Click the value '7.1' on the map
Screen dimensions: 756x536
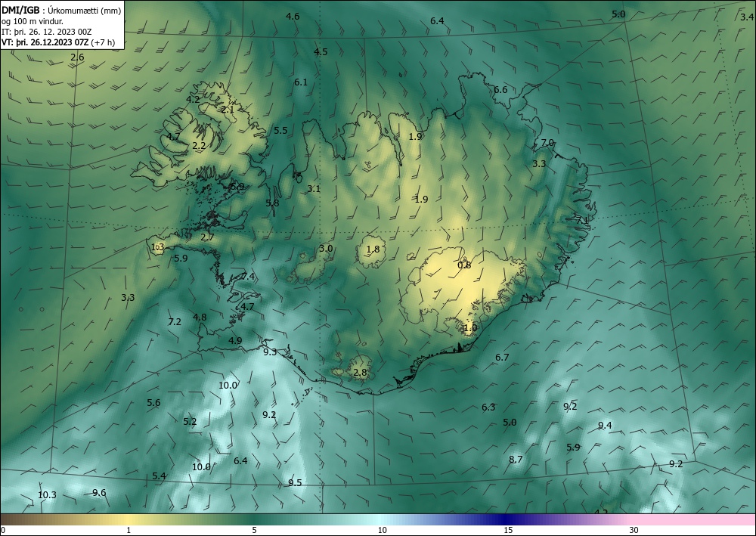coord(582,220)
